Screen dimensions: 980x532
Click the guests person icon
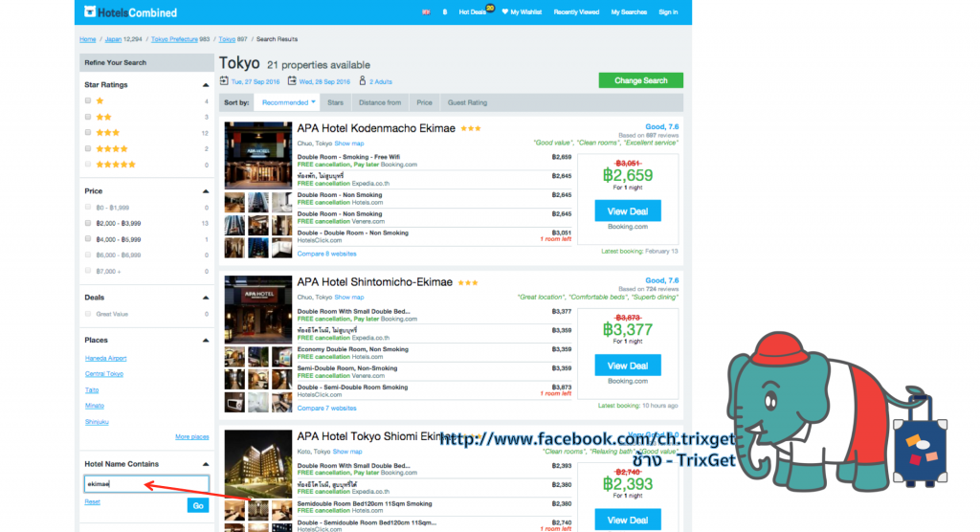pos(362,80)
